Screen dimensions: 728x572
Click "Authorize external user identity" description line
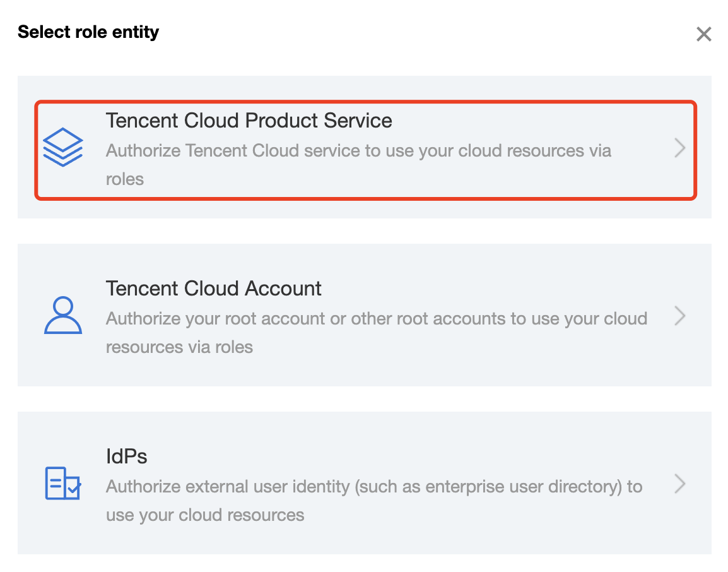pos(373,487)
